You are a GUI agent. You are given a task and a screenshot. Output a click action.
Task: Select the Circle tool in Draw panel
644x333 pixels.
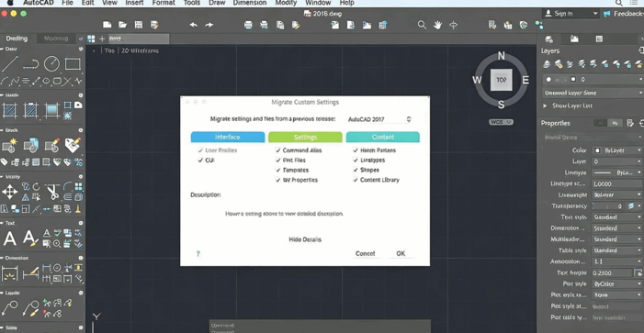tap(51, 64)
